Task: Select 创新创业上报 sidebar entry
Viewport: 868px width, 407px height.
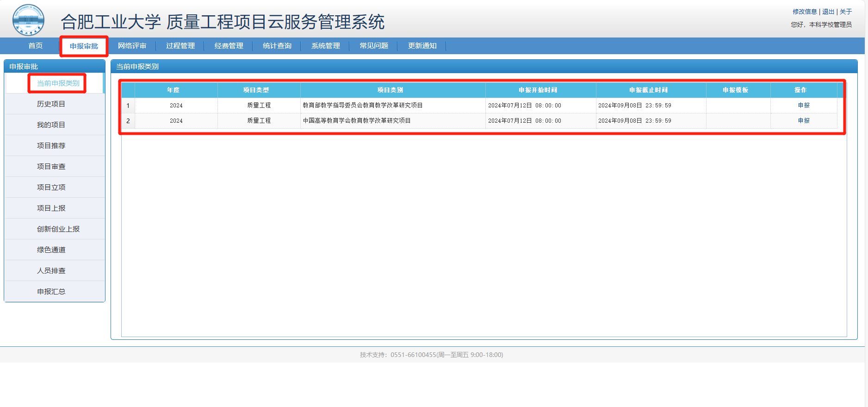Action: 58,229
